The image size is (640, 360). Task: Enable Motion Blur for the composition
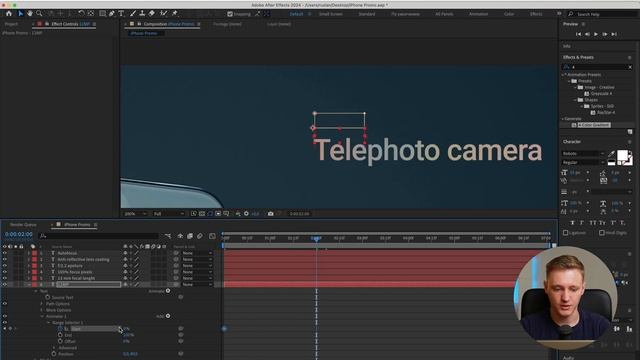pyautogui.click(x=200, y=236)
